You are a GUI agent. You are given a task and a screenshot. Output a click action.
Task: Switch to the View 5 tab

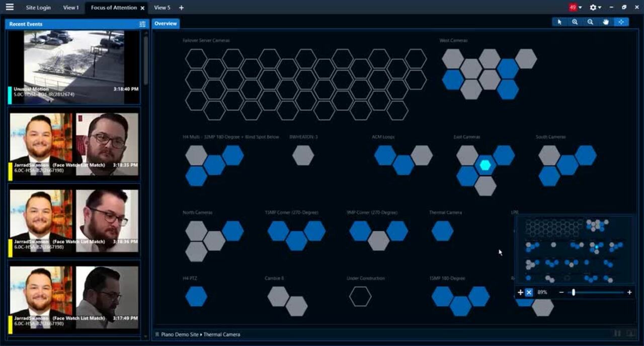(x=162, y=8)
